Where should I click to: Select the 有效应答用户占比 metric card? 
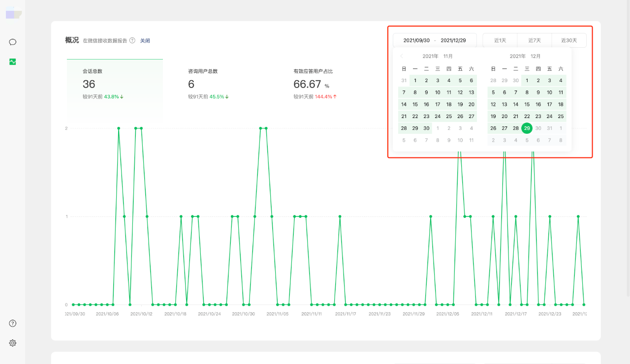[x=325, y=84]
